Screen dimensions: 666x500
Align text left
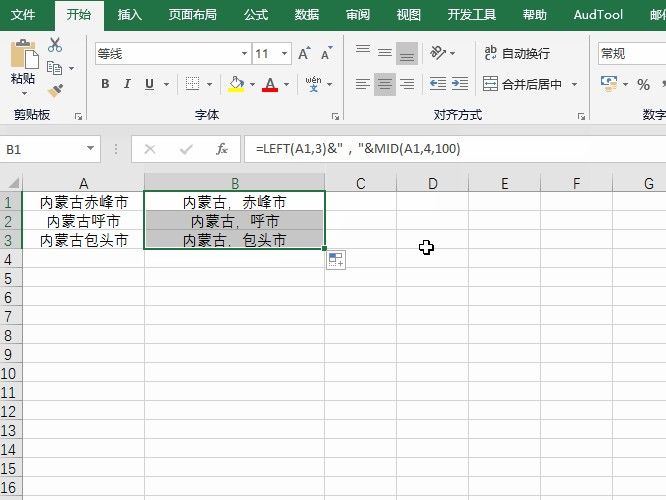(363, 84)
